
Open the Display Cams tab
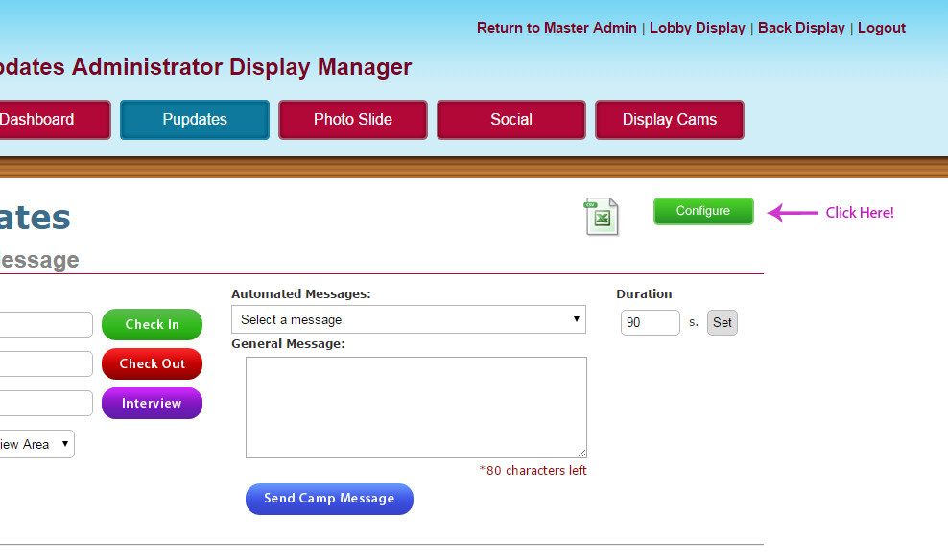coord(670,120)
